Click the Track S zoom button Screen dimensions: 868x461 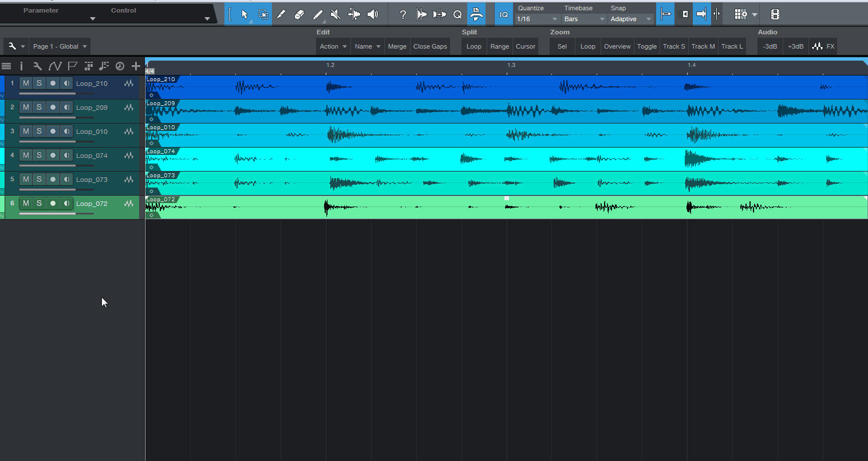pyautogui.click(x=674, y=46)
